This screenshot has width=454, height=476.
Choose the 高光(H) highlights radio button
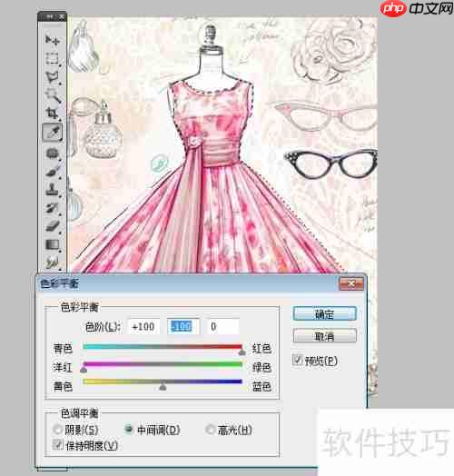point(210,430)
